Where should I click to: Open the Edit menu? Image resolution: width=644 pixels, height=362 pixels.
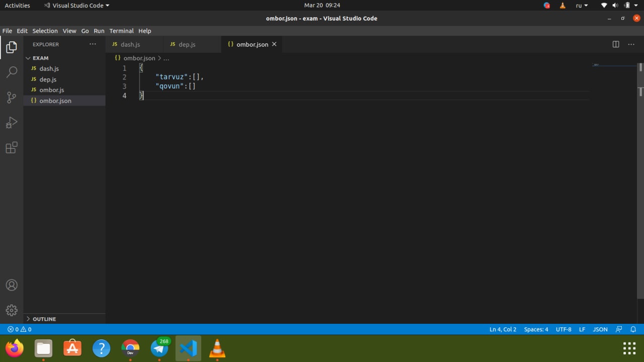click(x=22, y=31)
